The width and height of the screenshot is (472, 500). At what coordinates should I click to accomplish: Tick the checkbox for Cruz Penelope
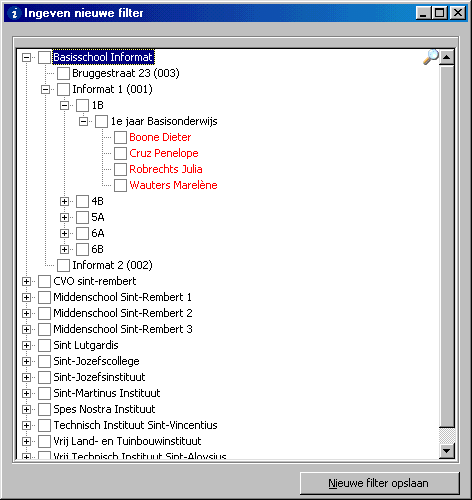tap(120, 153)
